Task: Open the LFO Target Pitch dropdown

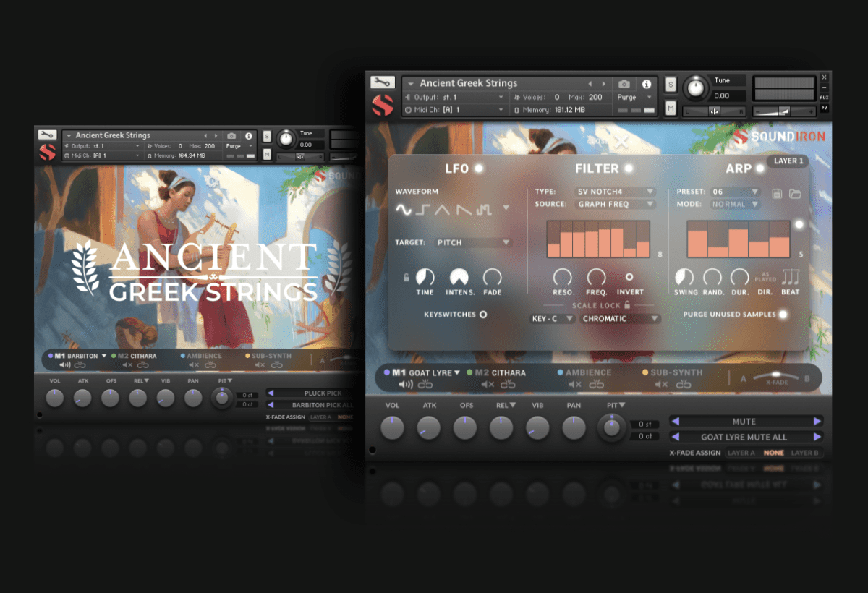Action: (x=474, y=243)
